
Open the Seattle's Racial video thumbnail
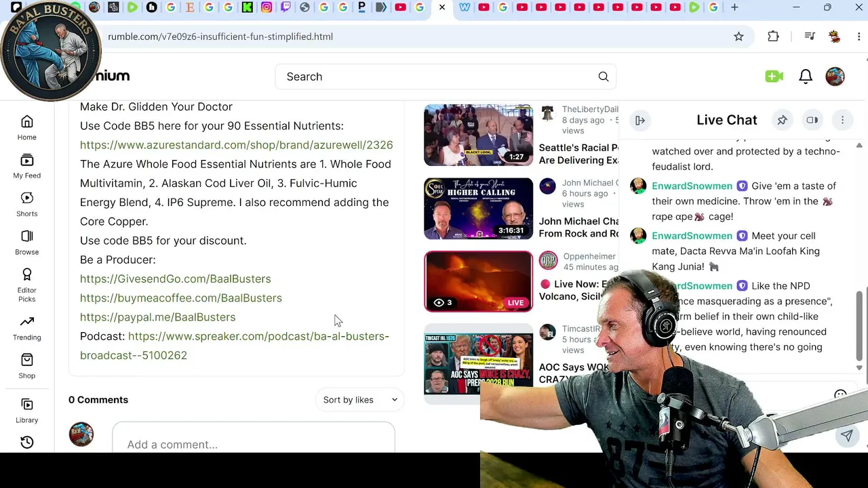click(x=479, y=135)
